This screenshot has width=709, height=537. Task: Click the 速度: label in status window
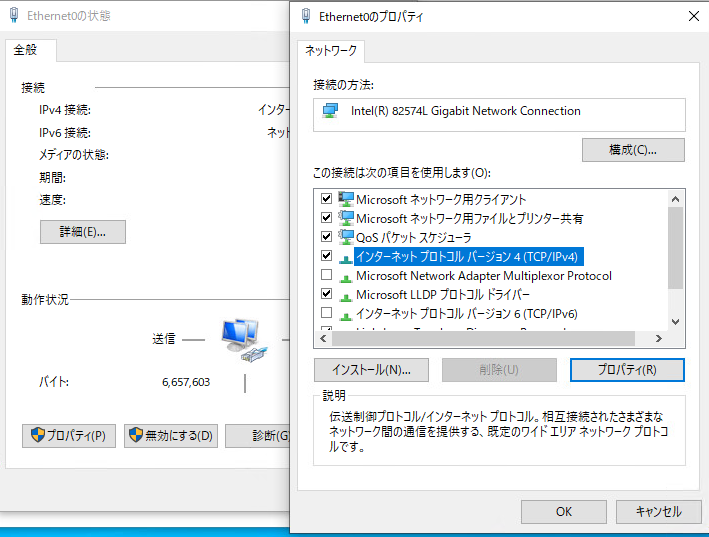pos(52,199)
